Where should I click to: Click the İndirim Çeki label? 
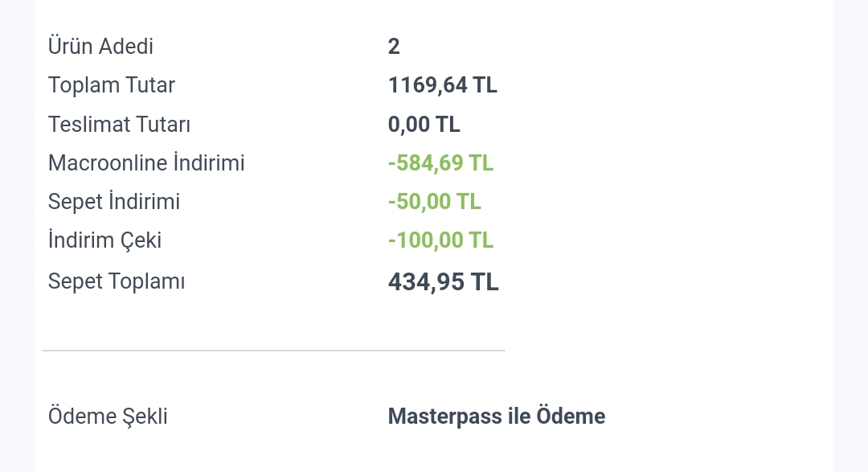[x=104, y=240]
